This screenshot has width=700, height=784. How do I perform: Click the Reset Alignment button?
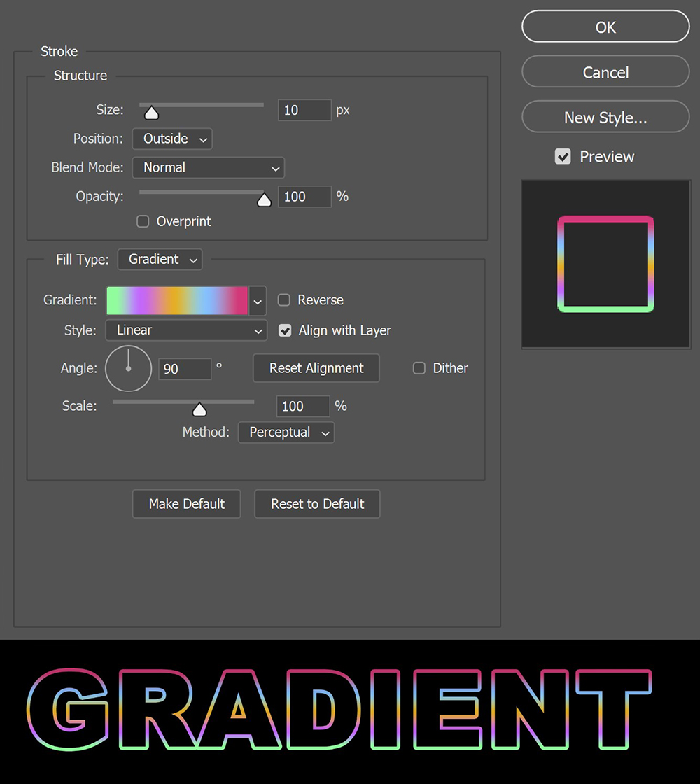click(x=316, y=368)
